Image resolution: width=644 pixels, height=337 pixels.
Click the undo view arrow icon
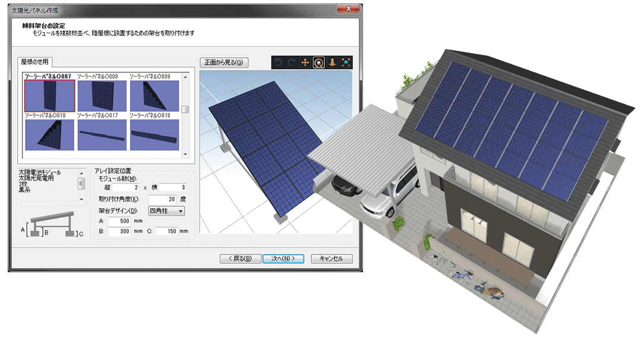pyautogui.click(x=279, y=62)
